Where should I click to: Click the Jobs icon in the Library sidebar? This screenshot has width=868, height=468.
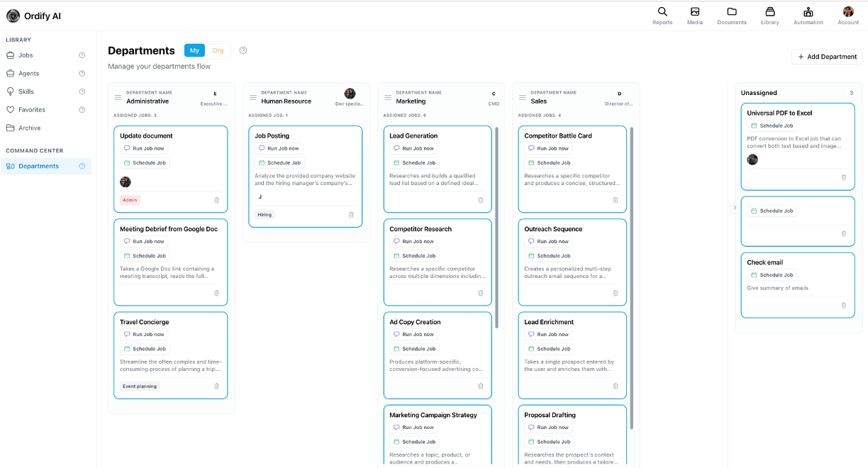pos(9,55)
